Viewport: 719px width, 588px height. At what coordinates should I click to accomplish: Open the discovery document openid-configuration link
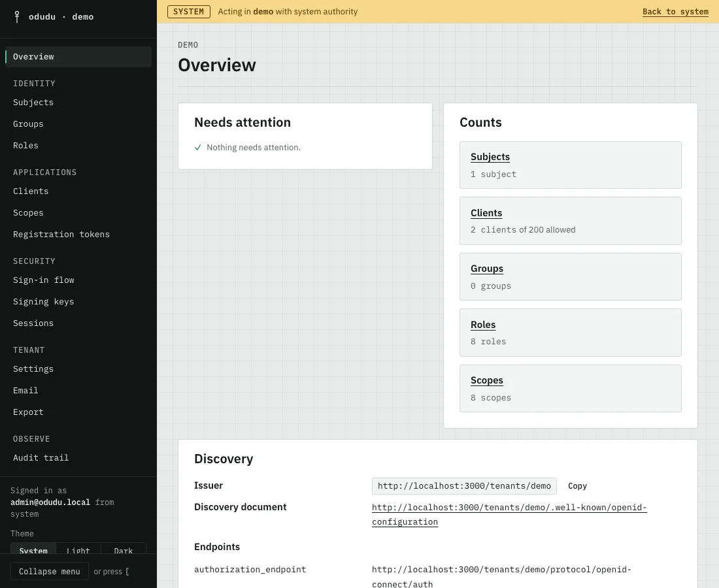point(509,515)
